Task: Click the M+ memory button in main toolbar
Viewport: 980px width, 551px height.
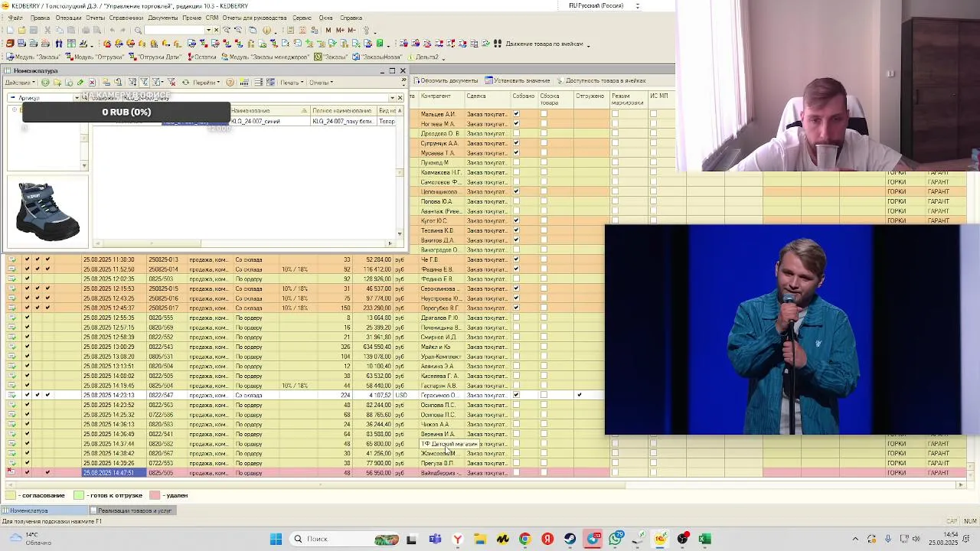Action: 339,31
